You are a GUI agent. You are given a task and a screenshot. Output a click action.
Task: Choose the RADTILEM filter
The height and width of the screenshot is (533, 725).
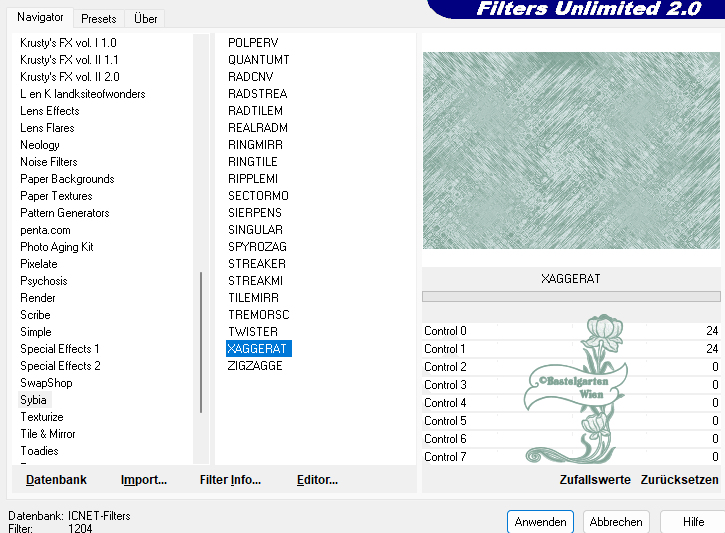(x=255, y=111)
